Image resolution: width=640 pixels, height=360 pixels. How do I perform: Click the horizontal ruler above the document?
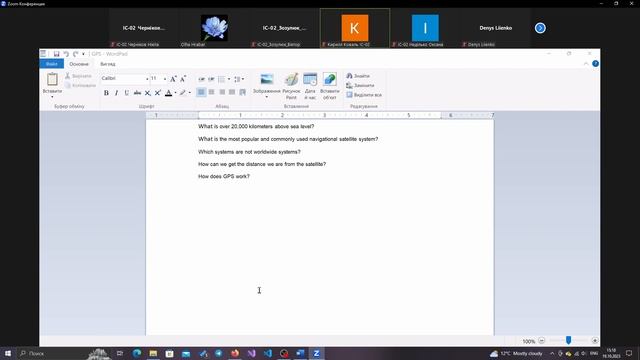click(x=320, y=115)
